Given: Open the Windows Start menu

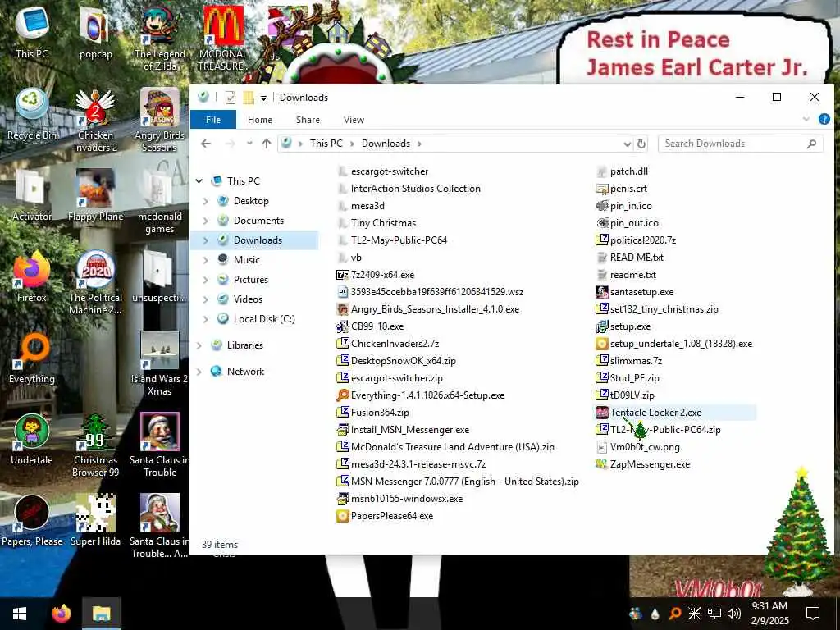Looking at the screenshot, I should 20,614.
